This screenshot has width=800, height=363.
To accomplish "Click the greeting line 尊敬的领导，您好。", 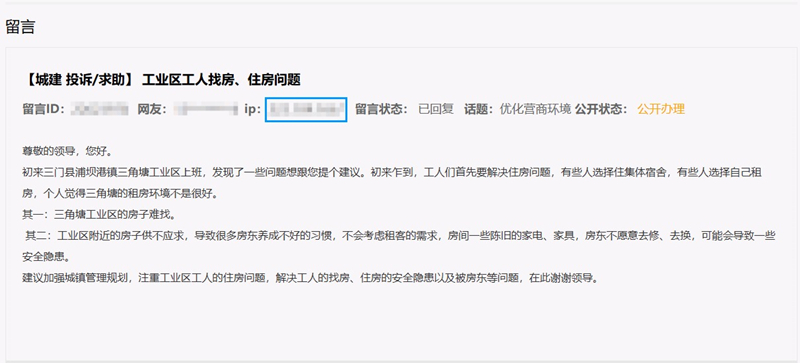I will pyautogui.click(x=67, y=152).
